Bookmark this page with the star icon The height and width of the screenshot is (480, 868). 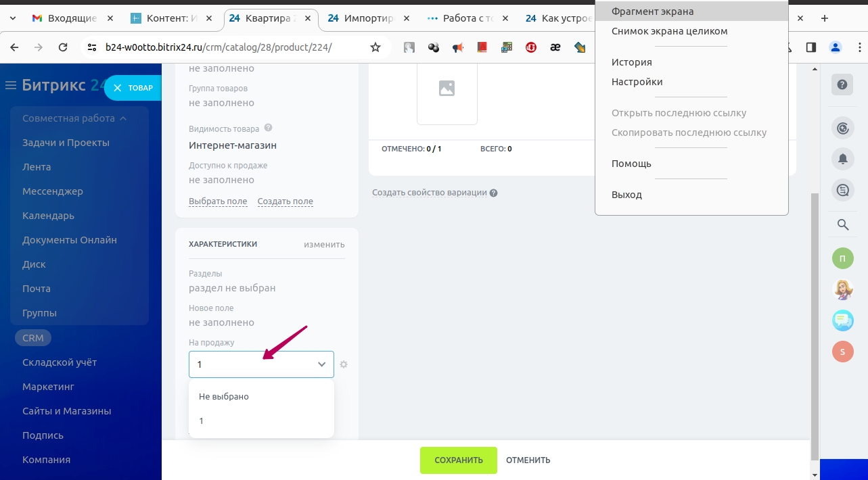pos(375,47)
